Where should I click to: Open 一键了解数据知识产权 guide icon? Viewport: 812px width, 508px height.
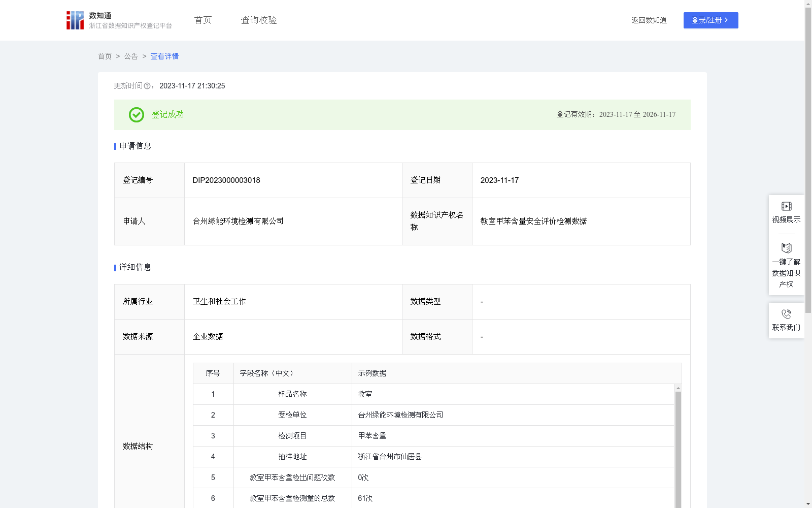pos(786,248)
